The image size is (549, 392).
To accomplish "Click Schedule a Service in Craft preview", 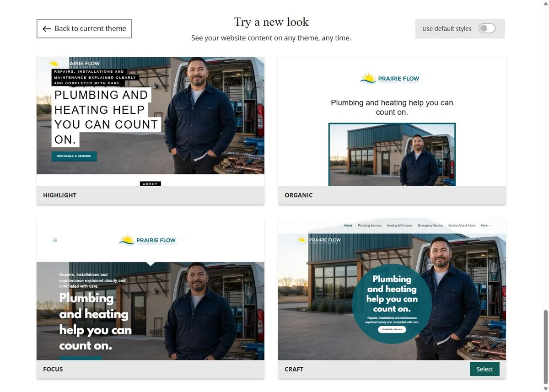I will [x=392, y=329].
